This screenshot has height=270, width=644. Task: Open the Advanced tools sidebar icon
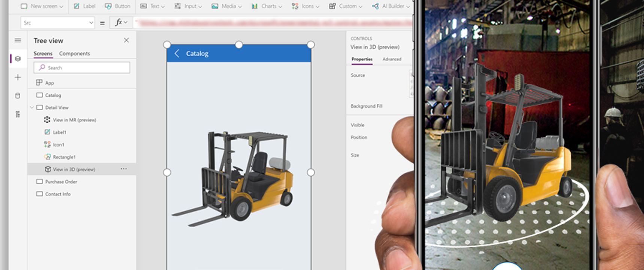point(18,114)
